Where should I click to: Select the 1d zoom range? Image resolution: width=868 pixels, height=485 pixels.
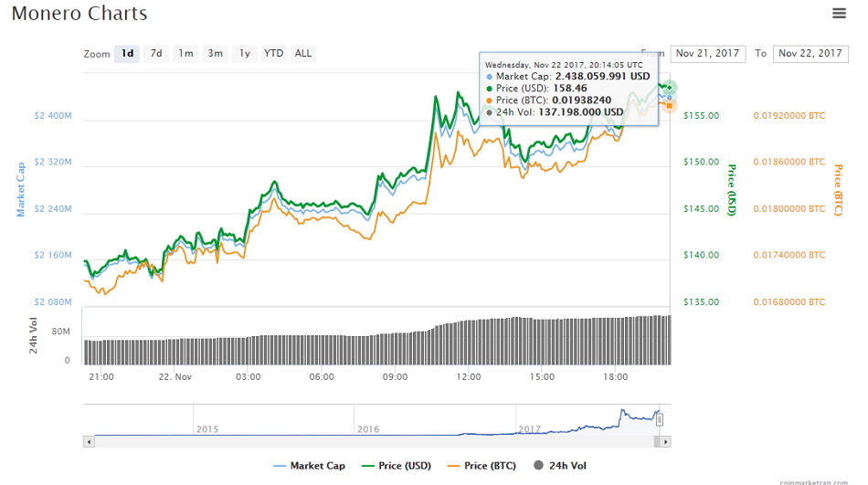(x=127, y=54)
